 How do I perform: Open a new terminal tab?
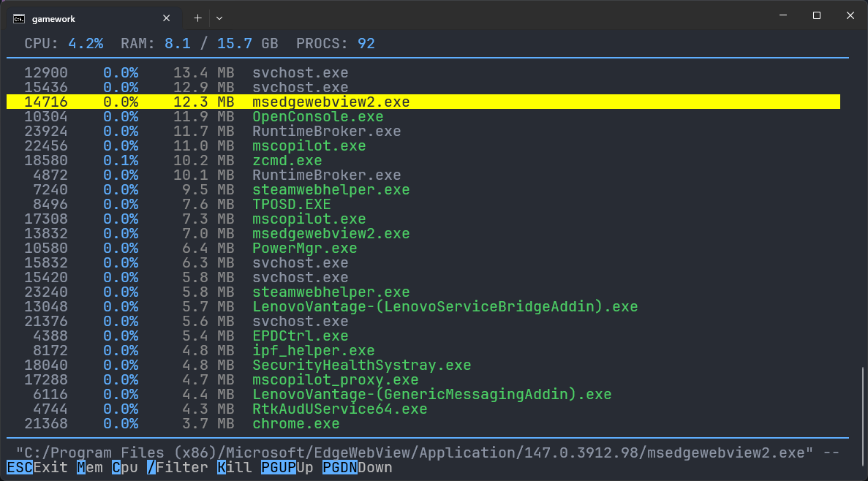click(197, 18)
